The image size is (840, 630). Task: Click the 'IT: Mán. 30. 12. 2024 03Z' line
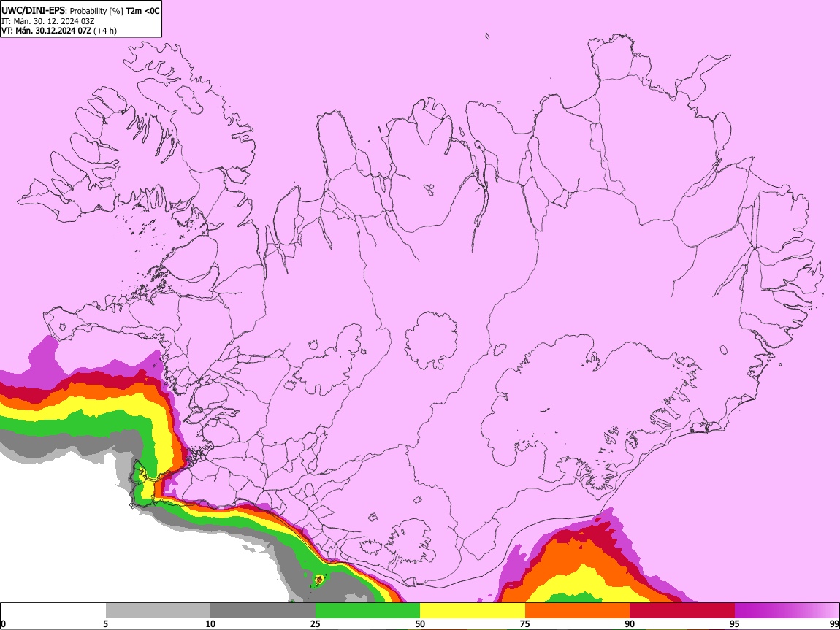[x=47, y=21]
